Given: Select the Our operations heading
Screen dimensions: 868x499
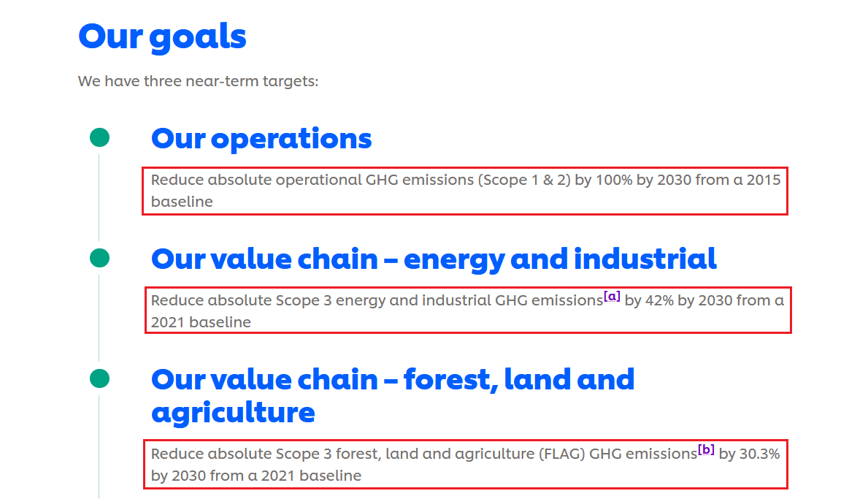Looking at the screenshot, I should point(261,138).
